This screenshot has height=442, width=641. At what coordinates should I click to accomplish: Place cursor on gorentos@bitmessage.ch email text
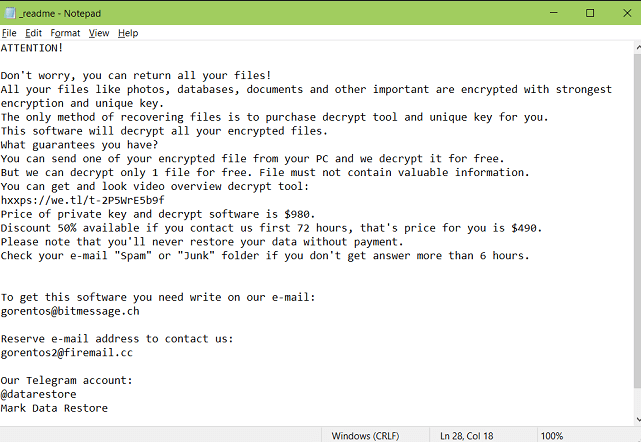pyautogui.click(x=70, y=311)
